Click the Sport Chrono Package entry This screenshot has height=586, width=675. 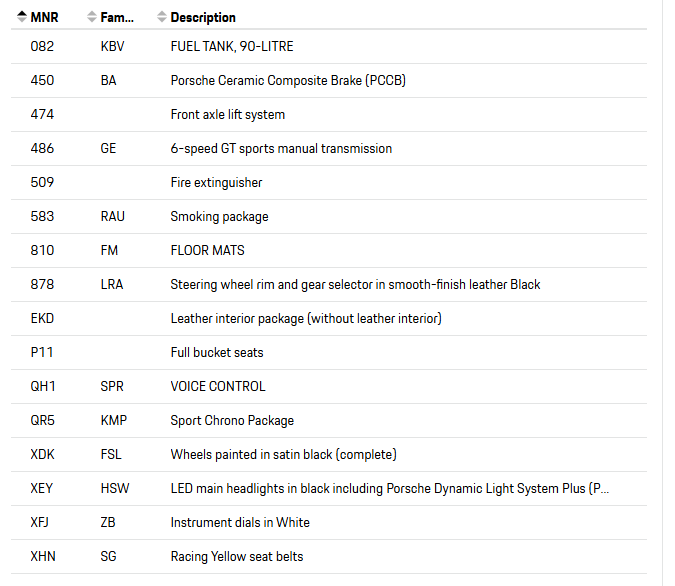coord(232,421)
